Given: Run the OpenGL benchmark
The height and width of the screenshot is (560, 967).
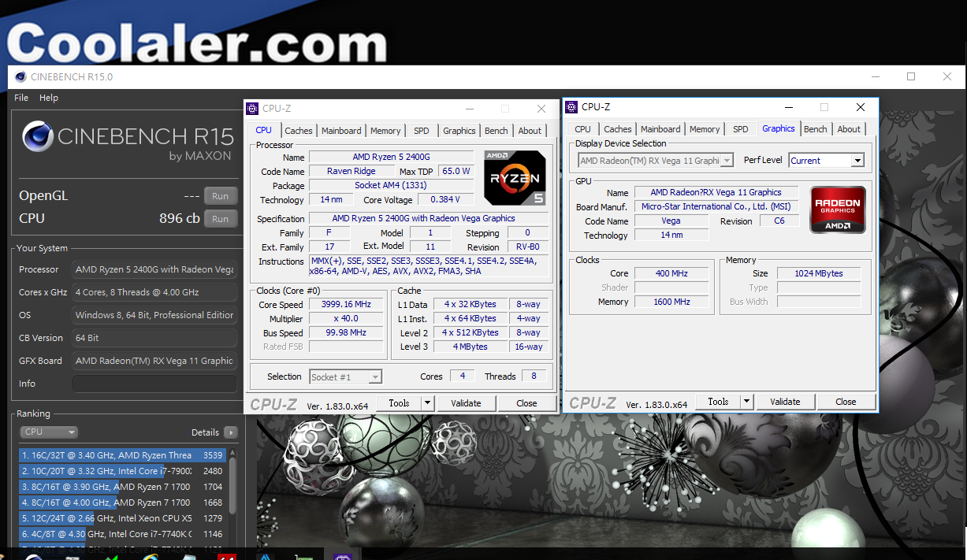Looking at the screenshot, I should pos(221,196).
